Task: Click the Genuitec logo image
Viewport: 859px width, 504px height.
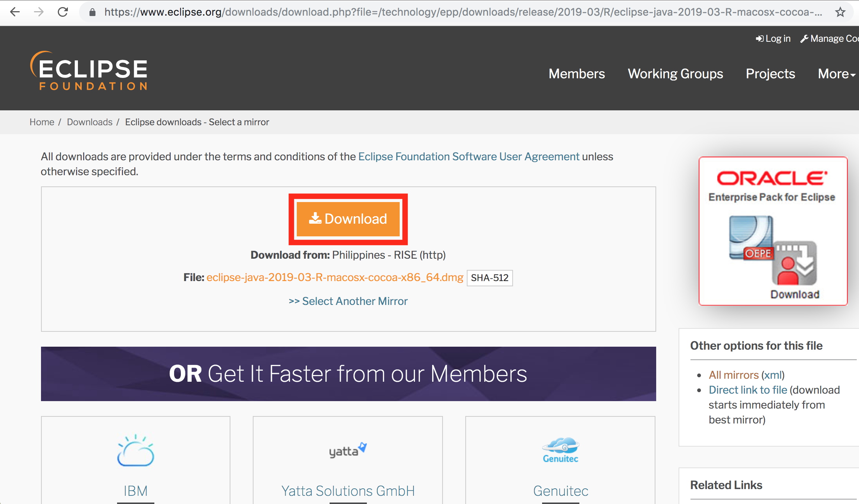Action: coord(560,450)
